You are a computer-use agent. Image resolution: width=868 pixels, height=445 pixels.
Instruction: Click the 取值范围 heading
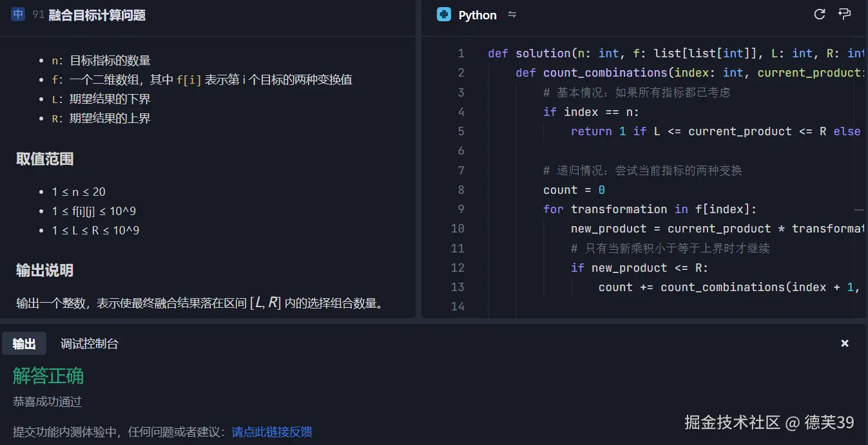tap(44, 159)
